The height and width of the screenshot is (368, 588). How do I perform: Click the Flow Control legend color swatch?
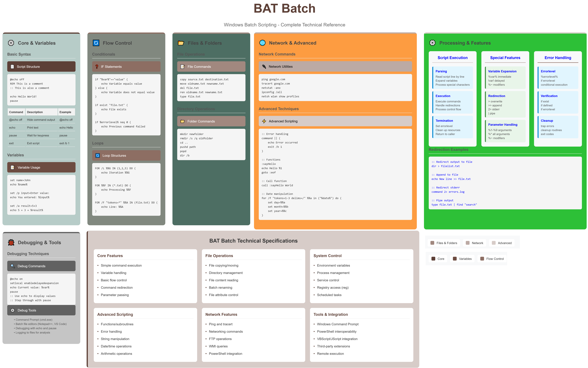click(482, 259)
